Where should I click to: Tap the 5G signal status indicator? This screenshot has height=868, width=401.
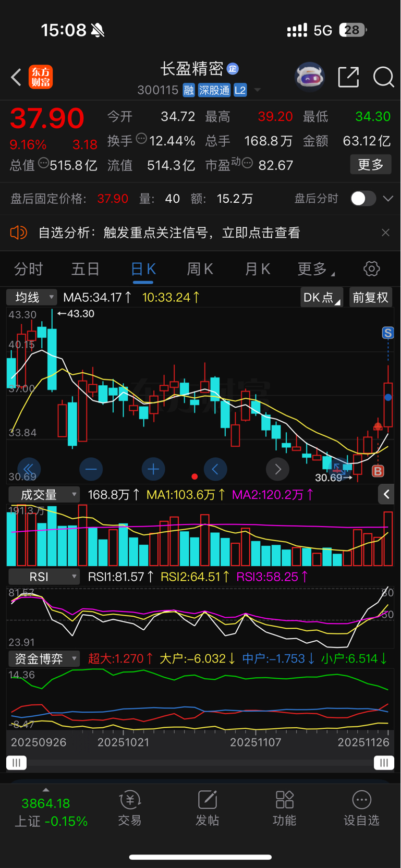point(323,30)
